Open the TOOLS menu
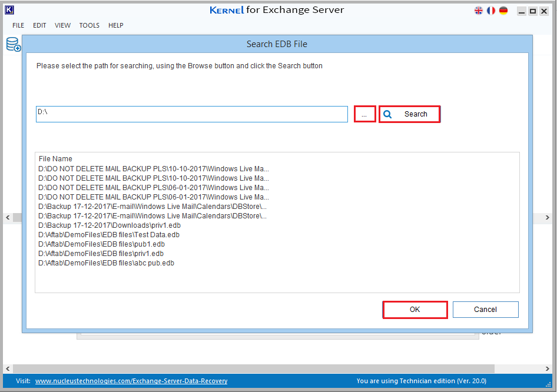557x392 pixels. 89,25
